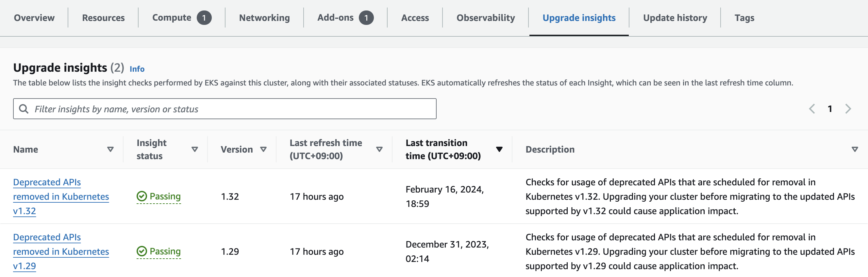The height and width of the screenshot is (277, 868).
Task: Sort table by Name column arrow
Action: [x=110, y=149]
